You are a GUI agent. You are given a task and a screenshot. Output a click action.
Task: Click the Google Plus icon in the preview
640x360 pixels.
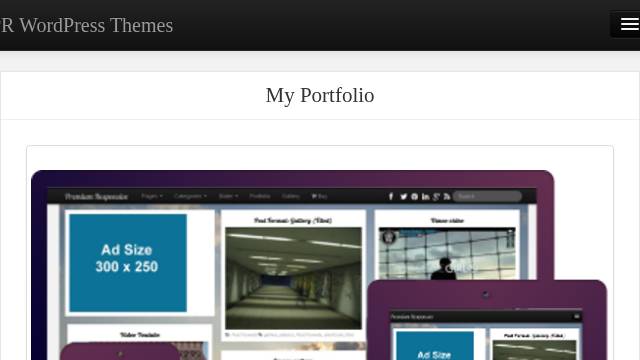pos(436,197)
